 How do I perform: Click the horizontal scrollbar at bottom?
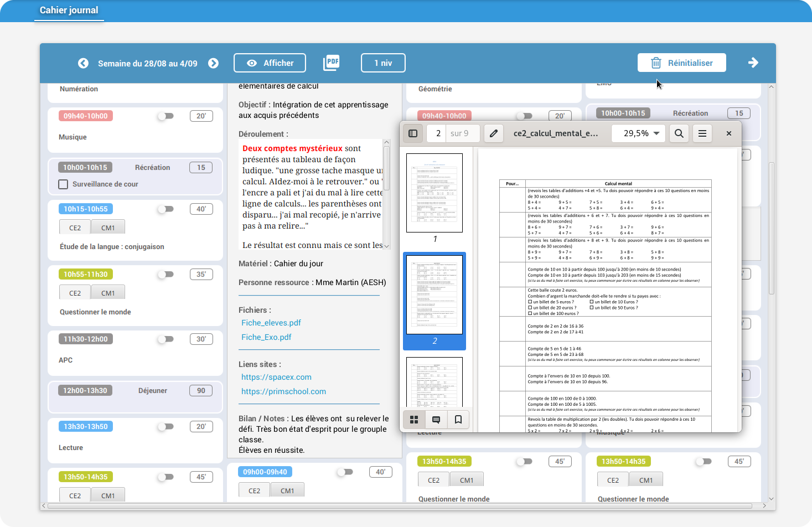[x=400, y=505]
